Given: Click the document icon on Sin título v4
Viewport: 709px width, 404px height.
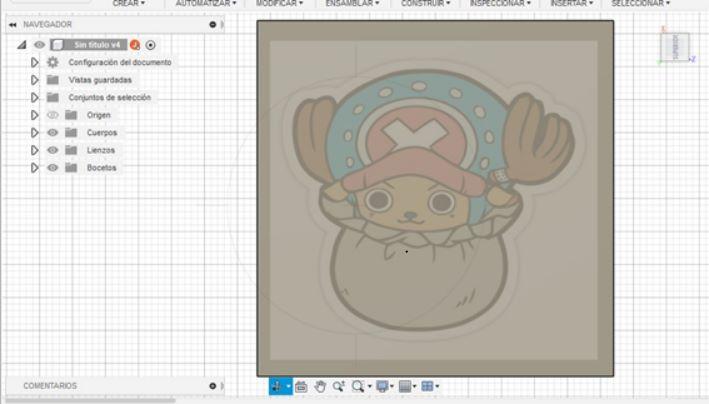Looking at the screenshot, I should coord(57,45).
